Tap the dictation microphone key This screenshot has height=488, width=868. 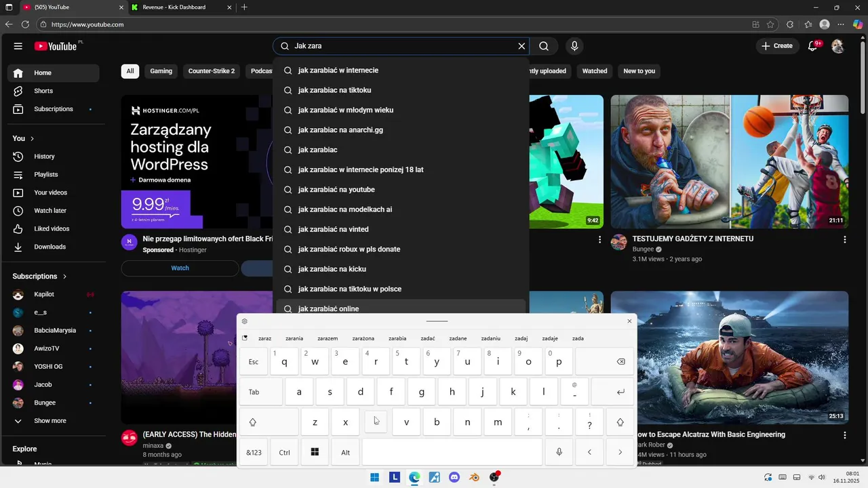tap(559, 452)
